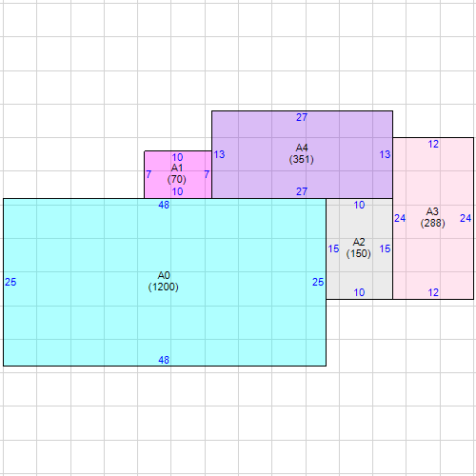This screenshot has width=476, height=476.
Task: Select the pink A3 (288) area
Action: pyautogui.click(x=433, y=218)
